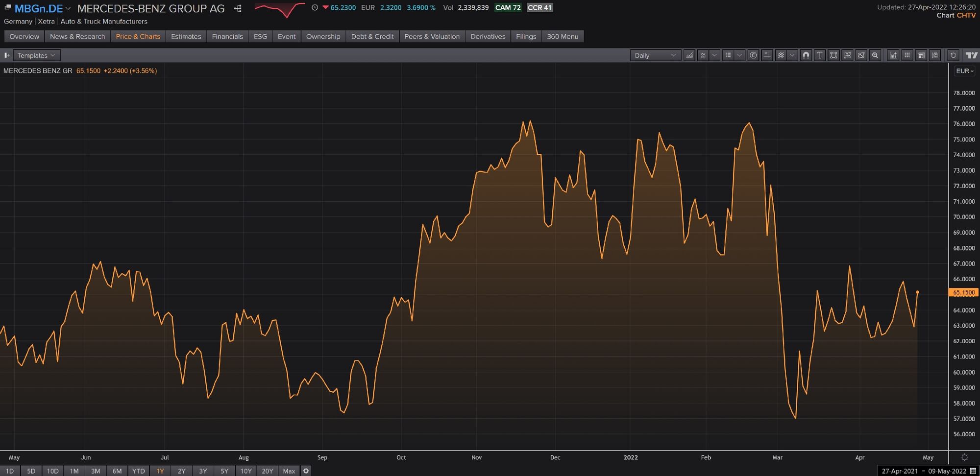The height and width of the screenshot is (476, 980).
Task: Select the delete drawing objects tool
Action: tap(861, 55)
